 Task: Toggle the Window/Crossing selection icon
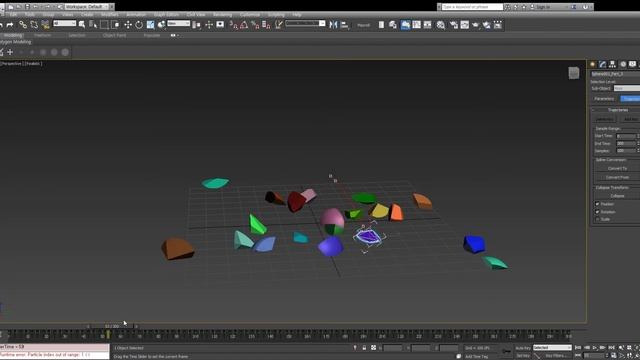[116, 25]
